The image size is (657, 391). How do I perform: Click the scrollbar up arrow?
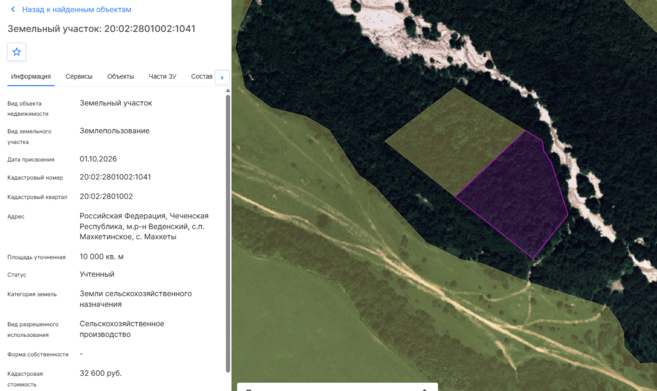pos(228,91)
